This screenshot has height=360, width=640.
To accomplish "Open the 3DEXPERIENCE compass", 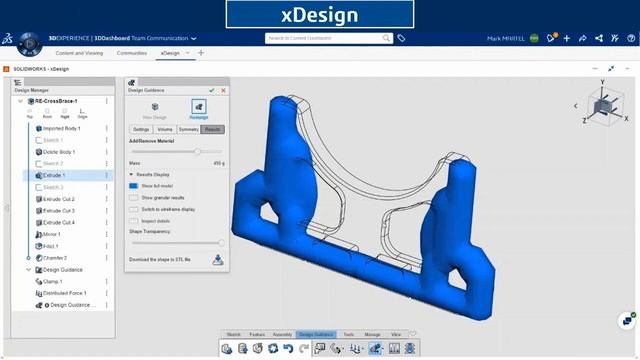I will [x=29, y=44].
